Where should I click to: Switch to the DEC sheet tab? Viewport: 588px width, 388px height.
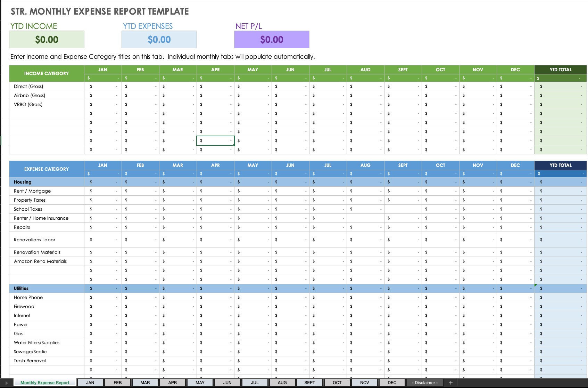pos(392,382)
